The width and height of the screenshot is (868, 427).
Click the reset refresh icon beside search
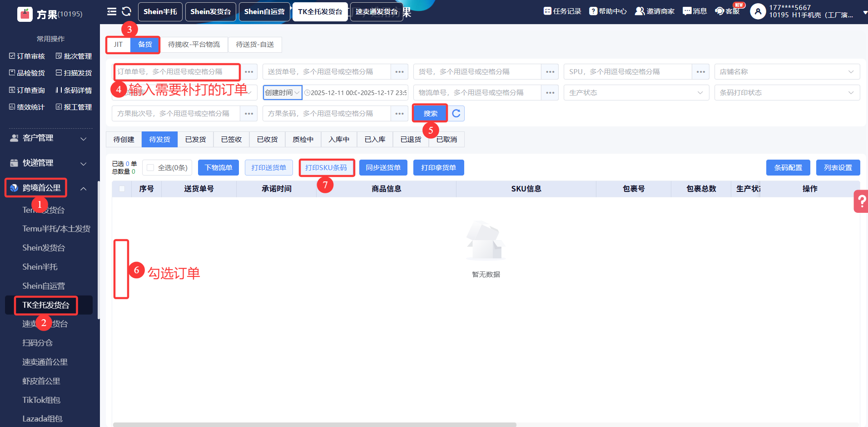click(x=456, y=114)
